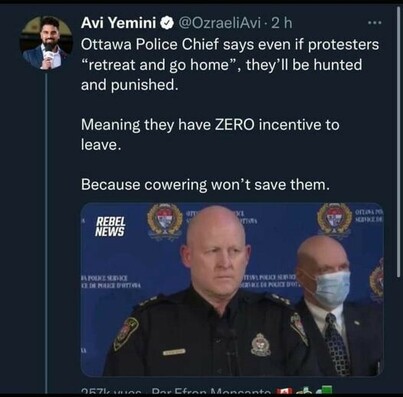The height and width of the screenshot is (397, 403).
Task: Click the Rebel News logo in video
Action: click(x=110, y=227)
